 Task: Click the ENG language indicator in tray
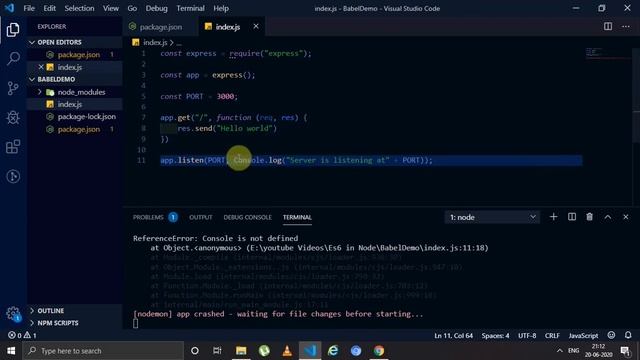pyautogui.click(x=573, y=351)
